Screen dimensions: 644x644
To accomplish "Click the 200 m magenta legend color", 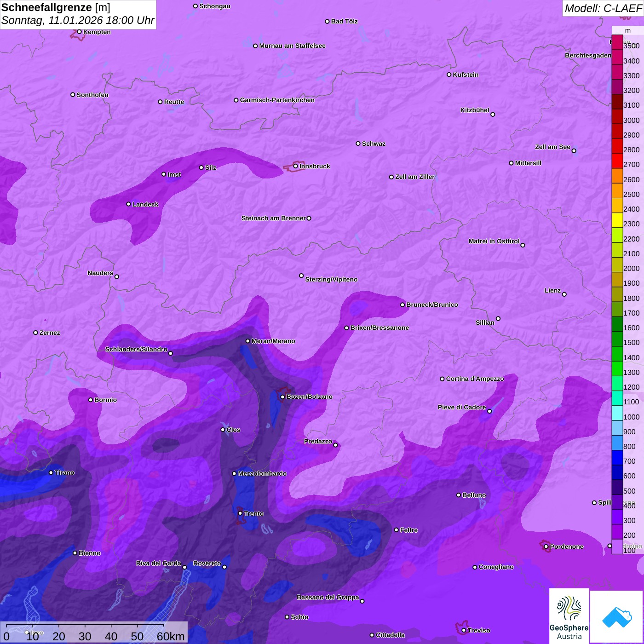I will pyautogui.click(x=617, y=532).
